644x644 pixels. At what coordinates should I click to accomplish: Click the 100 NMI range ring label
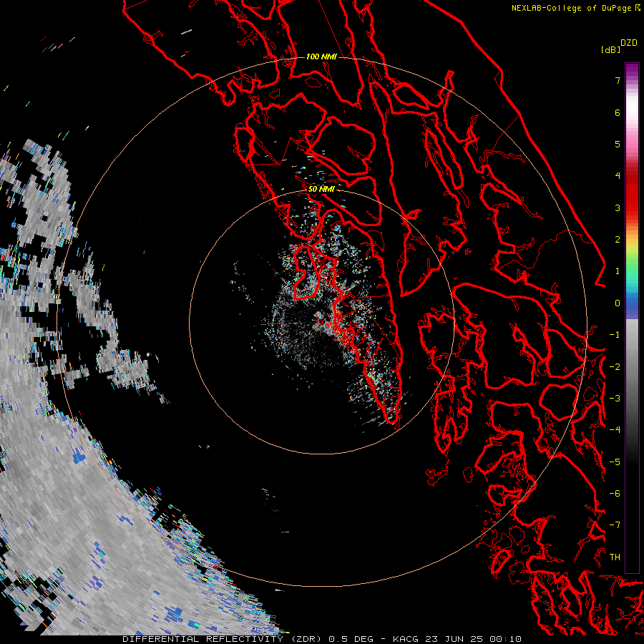pos(321,57)
